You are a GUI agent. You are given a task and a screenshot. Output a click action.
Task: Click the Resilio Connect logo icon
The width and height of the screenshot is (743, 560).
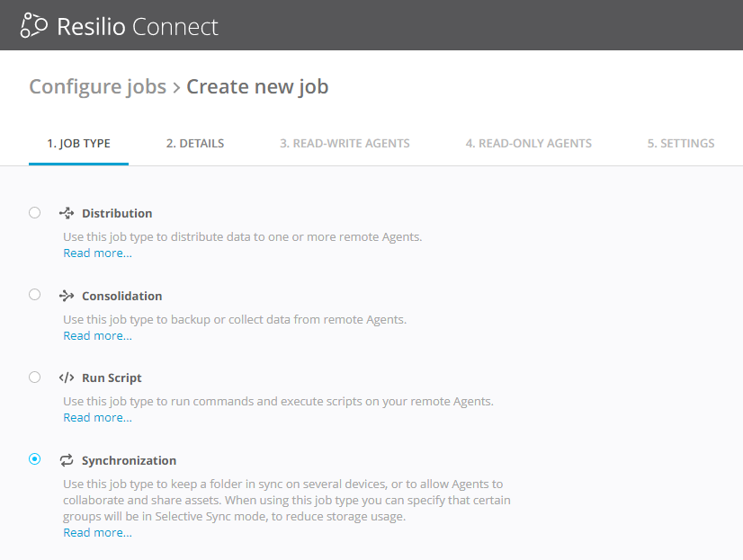click(x=35, y=25)
